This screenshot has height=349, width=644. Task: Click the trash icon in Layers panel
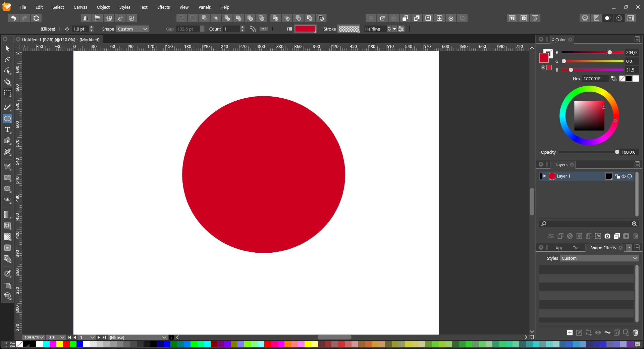(635, 236)
